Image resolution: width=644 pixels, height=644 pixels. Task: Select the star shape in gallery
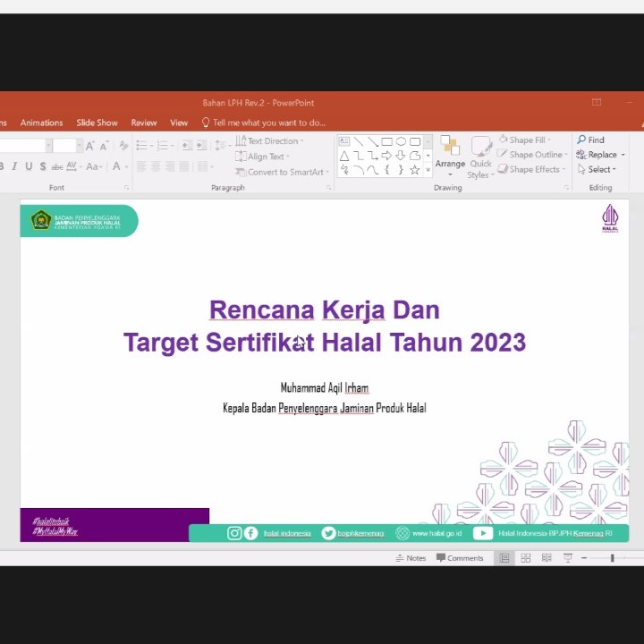click(415, 170)
